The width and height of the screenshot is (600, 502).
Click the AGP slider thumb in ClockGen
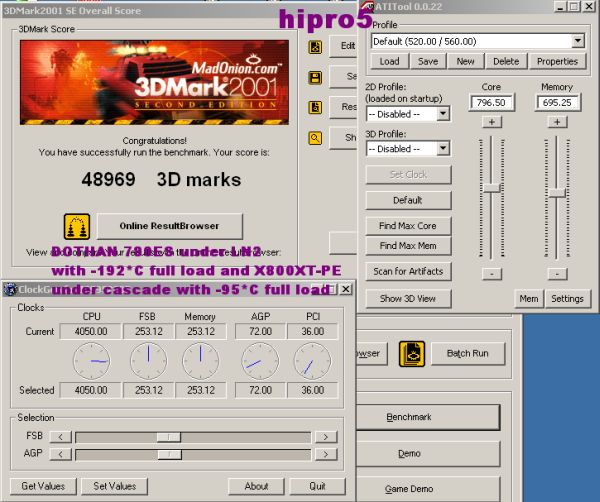coord(170,454)
